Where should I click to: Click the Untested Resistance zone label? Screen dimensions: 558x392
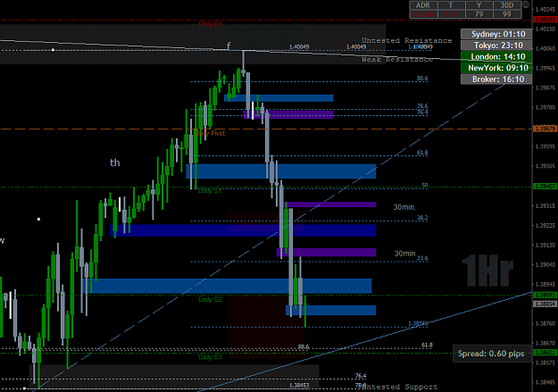pyautogui.click(x=407, y=40)
